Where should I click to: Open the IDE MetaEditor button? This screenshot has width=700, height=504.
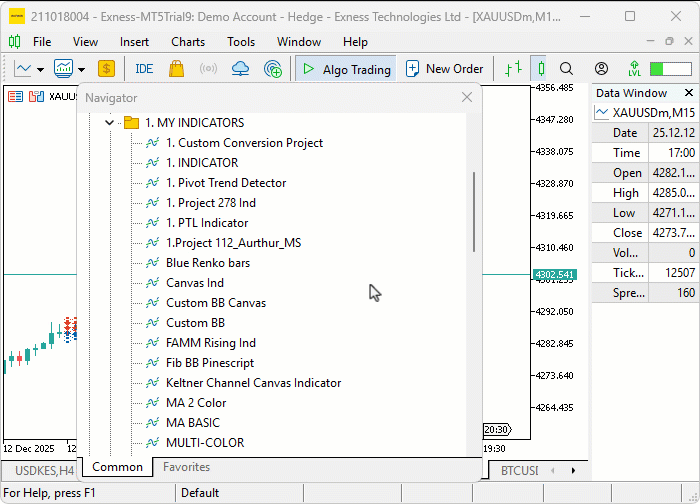point(144,69)
